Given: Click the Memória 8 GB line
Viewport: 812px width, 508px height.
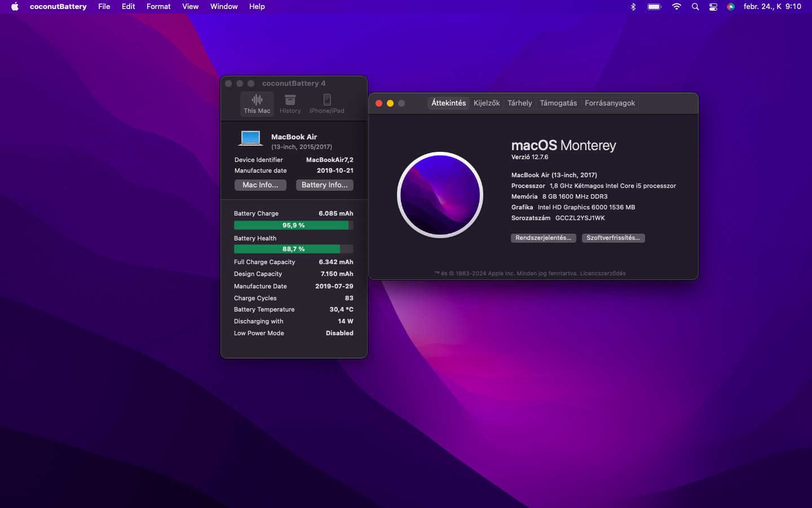Looking at the screenshot, I should click(x=559, y=196).
